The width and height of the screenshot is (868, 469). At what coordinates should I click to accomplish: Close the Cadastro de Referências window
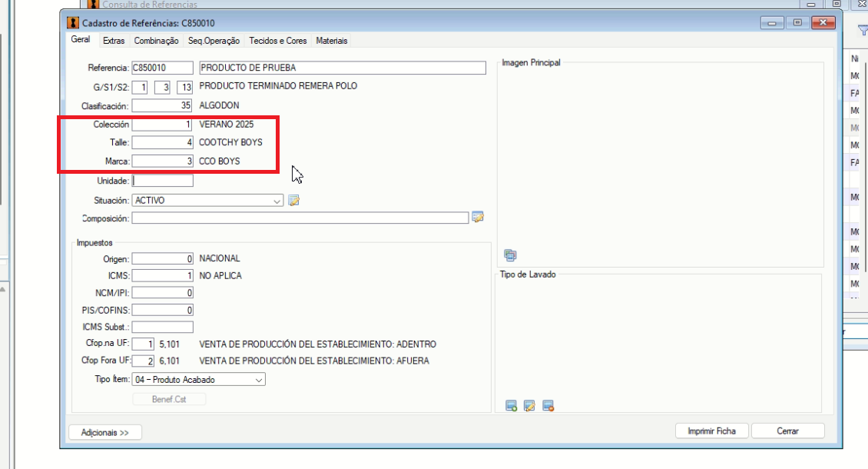pos(823,23)
